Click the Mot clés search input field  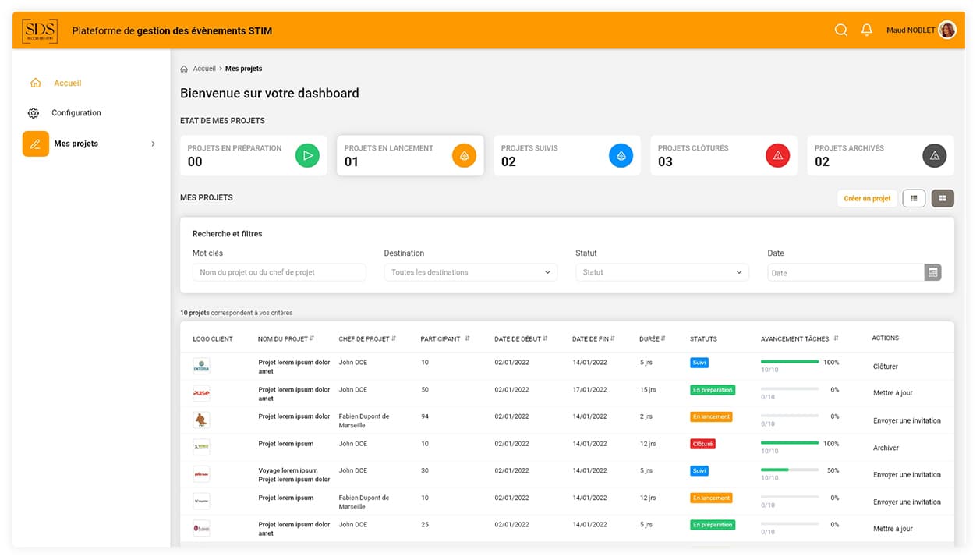[279, 272]
